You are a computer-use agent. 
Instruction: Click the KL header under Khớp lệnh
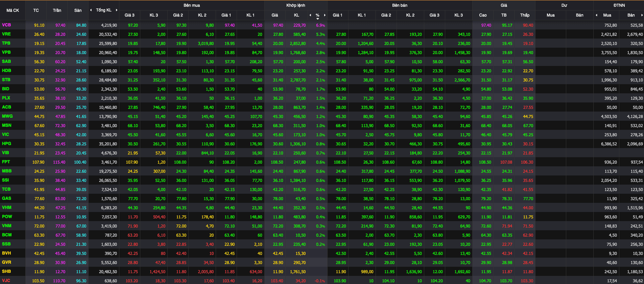pyautogui.click(x=296, y=15)
